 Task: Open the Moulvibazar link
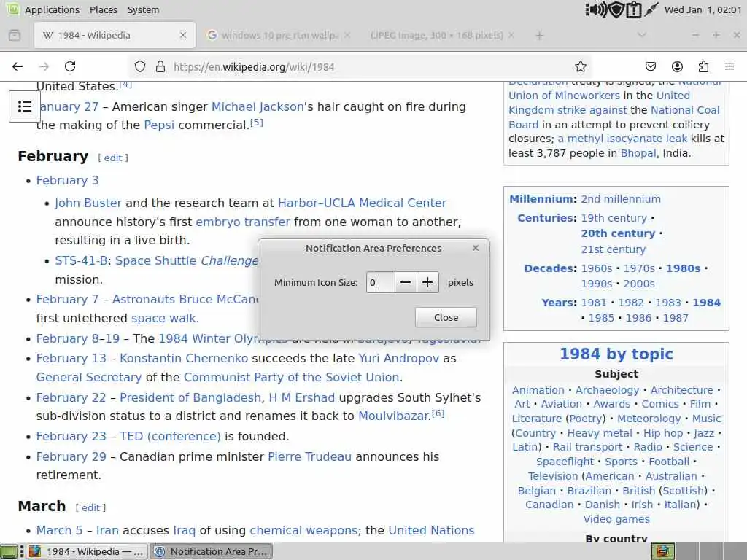click(x=393, y=416)
